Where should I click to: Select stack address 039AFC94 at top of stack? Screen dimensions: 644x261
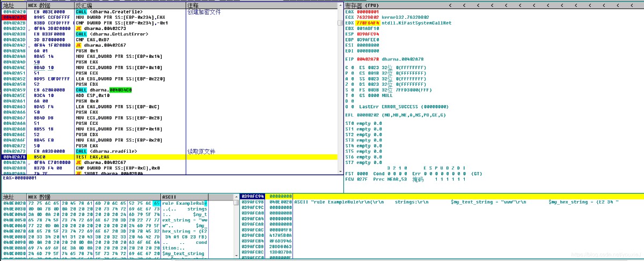coord(252,197)
